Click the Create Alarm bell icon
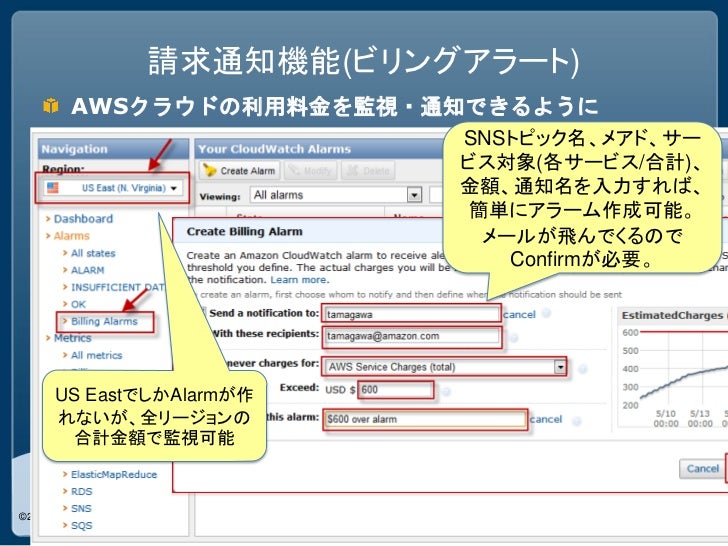The width and height of the screenshot is (728, 546). pos(210,170)
